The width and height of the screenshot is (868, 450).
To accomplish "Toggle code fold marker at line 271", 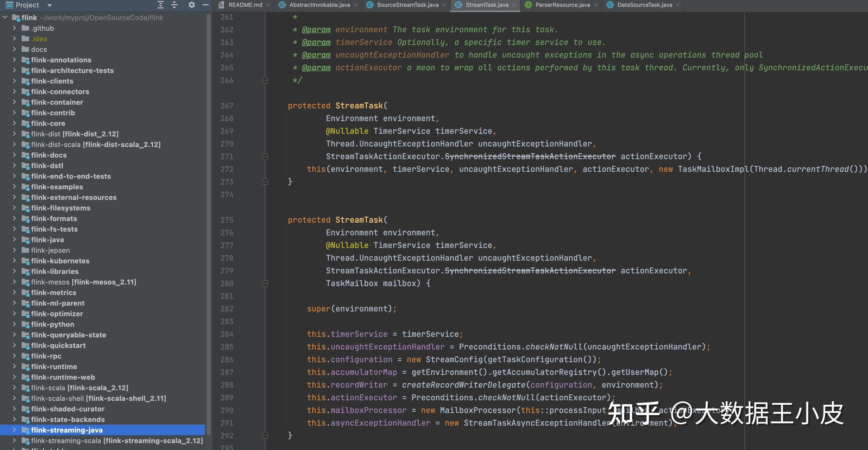I will (x=265, y=157).
